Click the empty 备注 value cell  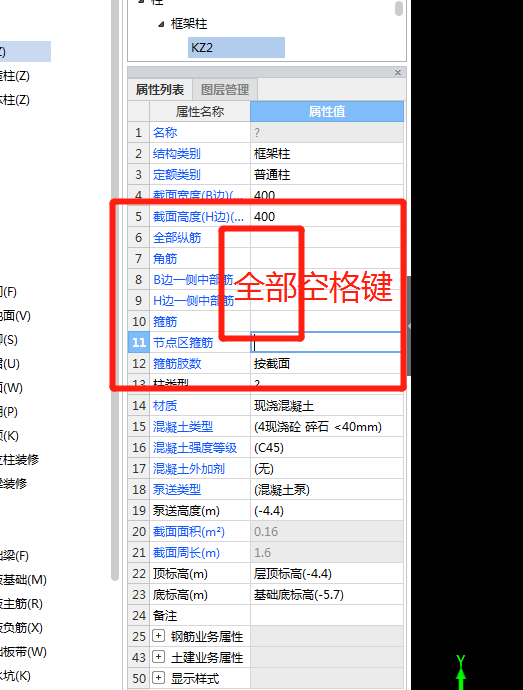(327, 616)
